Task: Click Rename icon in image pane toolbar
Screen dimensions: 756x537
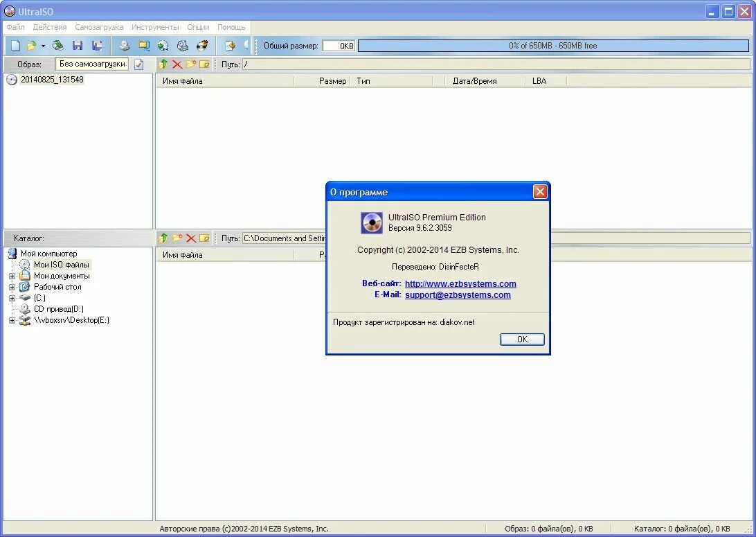Action: pyautogui.click(x=204, y=64)
